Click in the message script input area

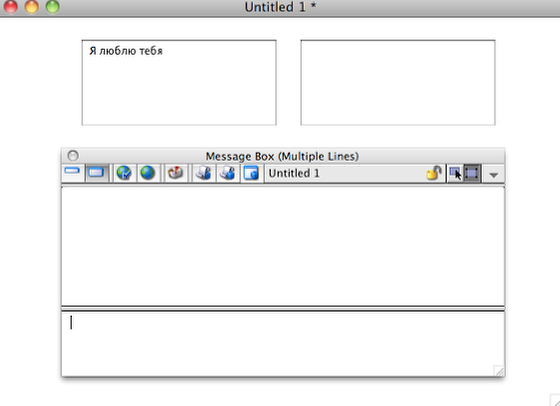(x=283, y=344)
